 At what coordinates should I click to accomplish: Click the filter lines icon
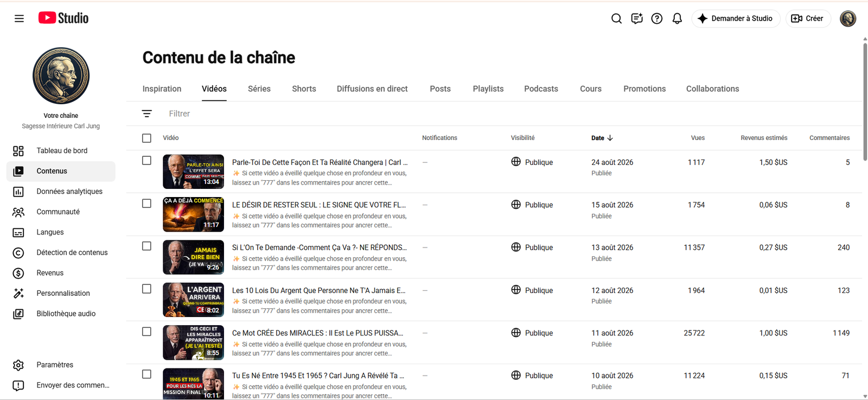click(147, 113)
